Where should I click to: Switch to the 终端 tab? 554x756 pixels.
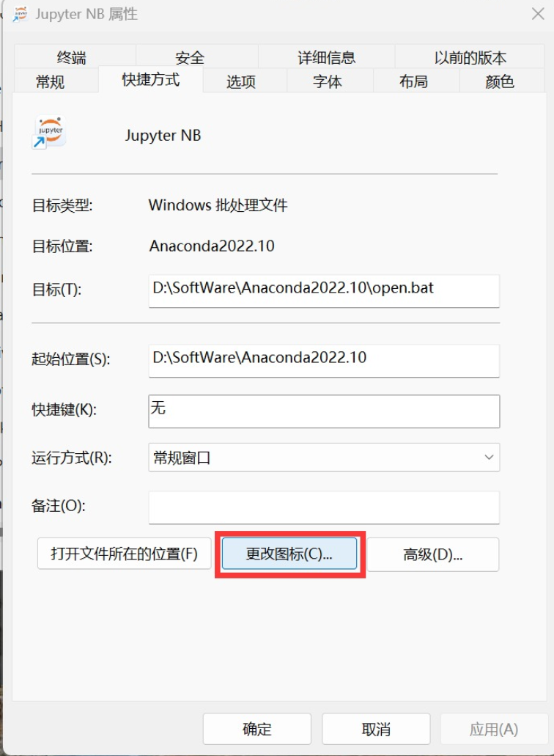pyautogui.click(x=71, y=57)
